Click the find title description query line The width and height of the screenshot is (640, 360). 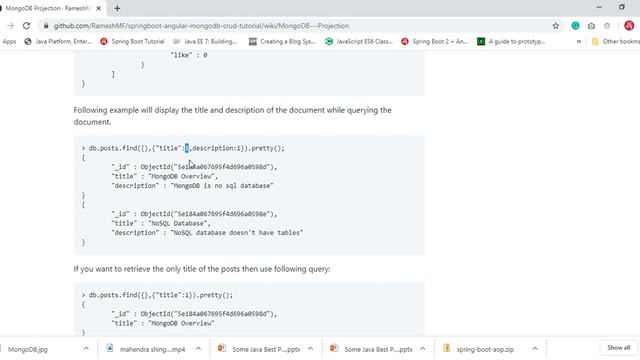tap(183, 148)
